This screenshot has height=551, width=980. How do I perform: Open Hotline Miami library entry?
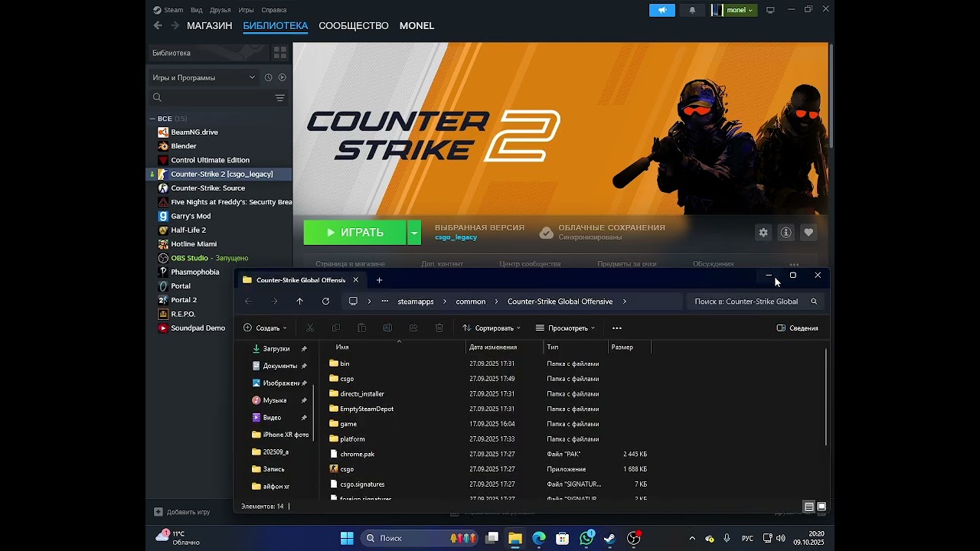point(194,244)
